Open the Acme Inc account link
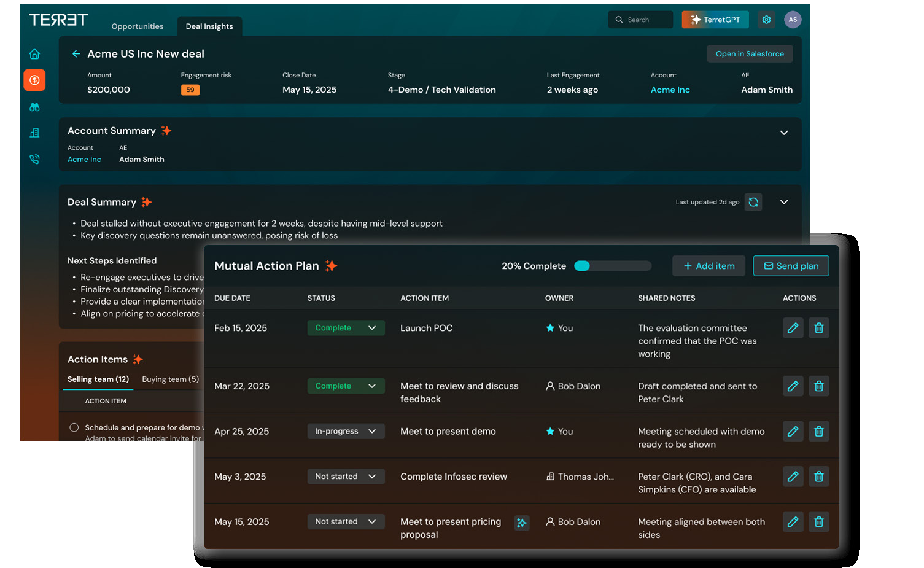 tap(670, 90)
